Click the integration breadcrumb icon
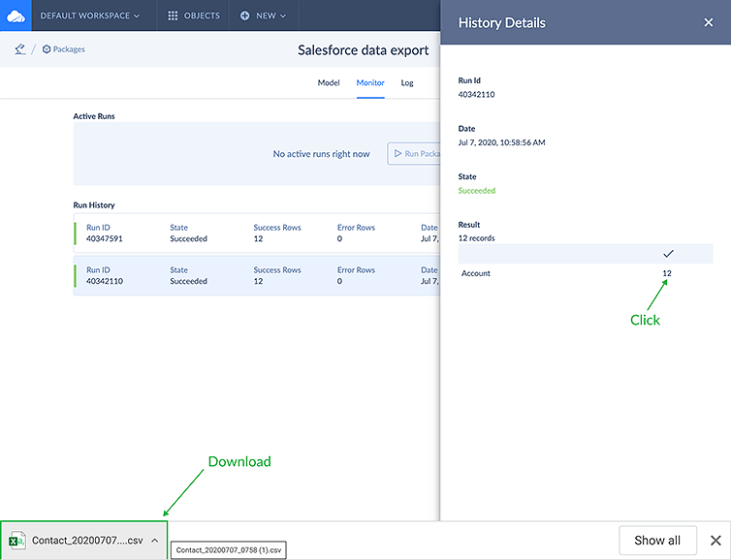 click(x=20, y=48)
